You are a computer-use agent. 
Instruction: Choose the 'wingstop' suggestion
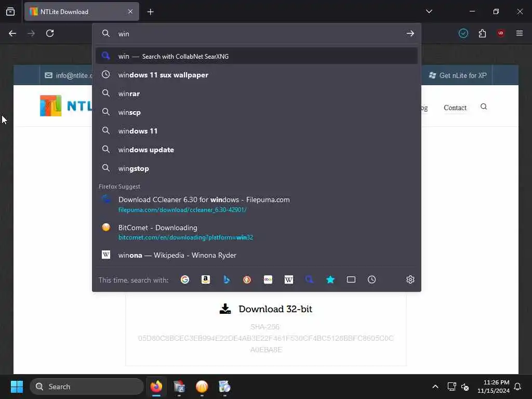(257, 168)
